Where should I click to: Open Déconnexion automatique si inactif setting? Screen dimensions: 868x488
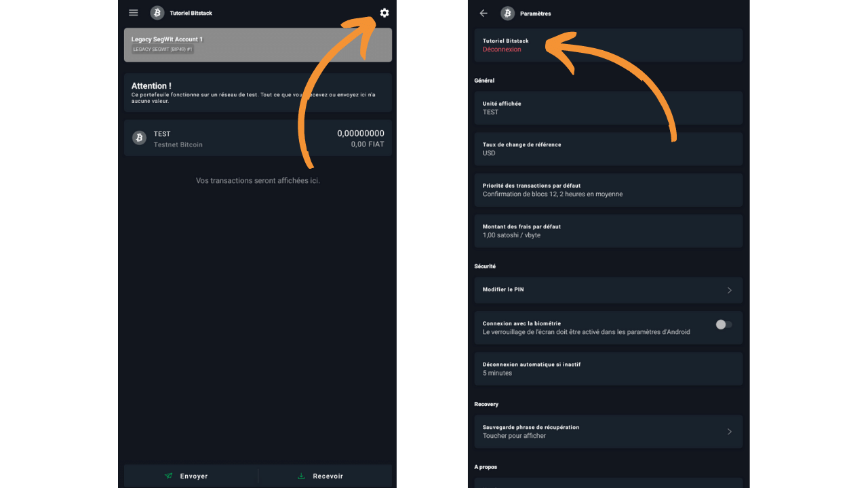click(x=608, y=369)
